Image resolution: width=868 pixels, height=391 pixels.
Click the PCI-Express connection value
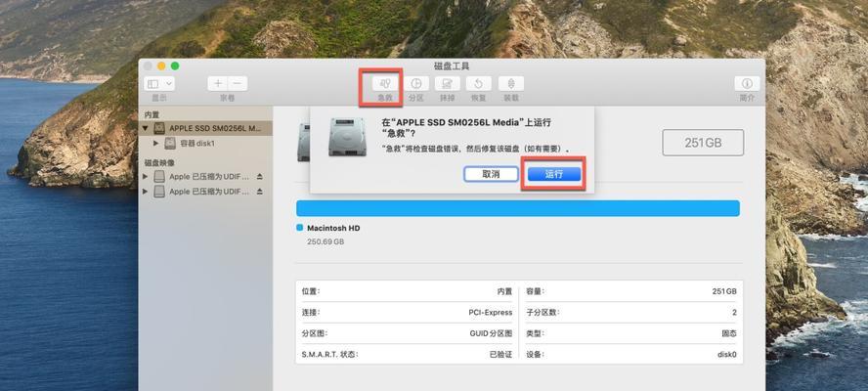(x=491, y=313)
